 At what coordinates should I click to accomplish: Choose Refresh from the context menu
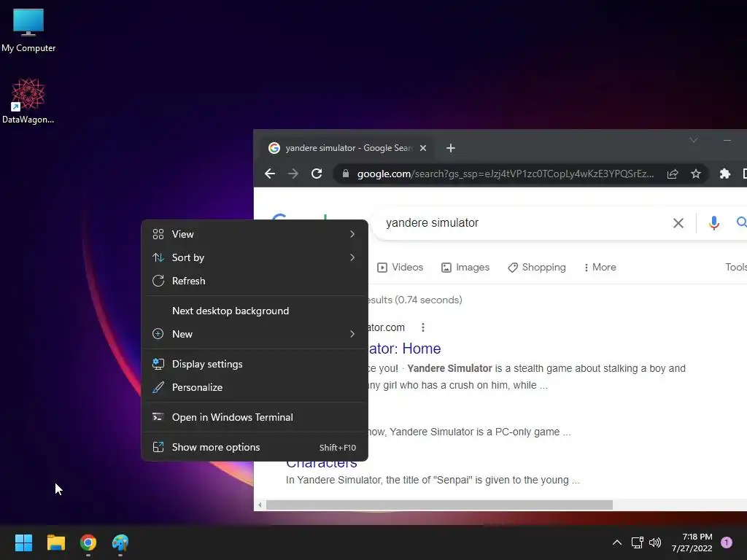(x=255, y=281)
